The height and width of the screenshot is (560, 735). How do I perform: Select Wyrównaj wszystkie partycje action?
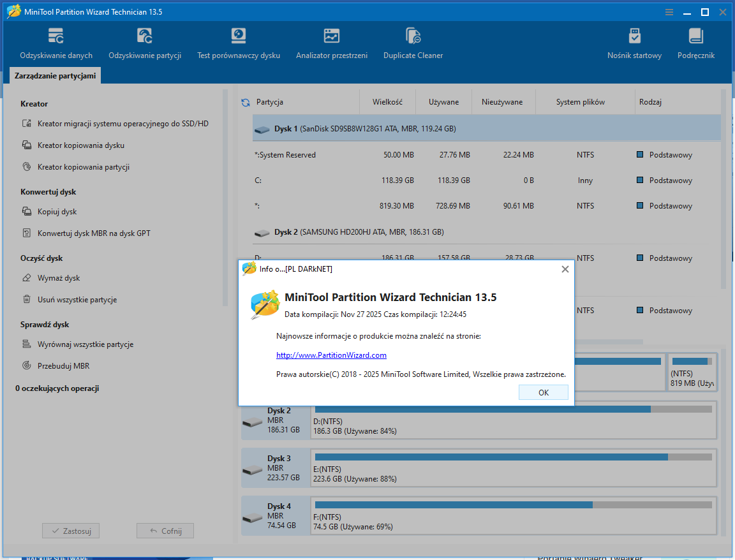[x=85, y=344]
